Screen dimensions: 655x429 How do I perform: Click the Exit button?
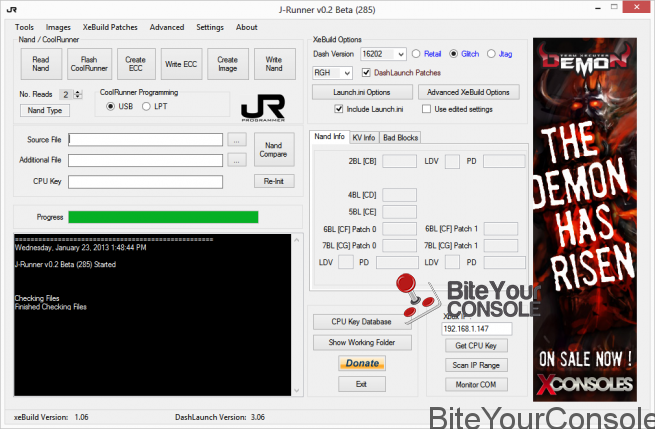click(362, 384)
